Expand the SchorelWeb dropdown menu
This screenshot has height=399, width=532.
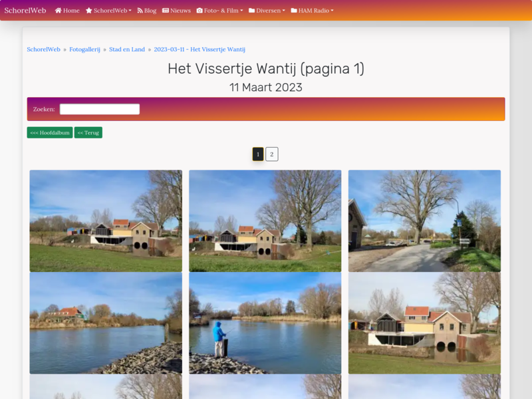108,11
